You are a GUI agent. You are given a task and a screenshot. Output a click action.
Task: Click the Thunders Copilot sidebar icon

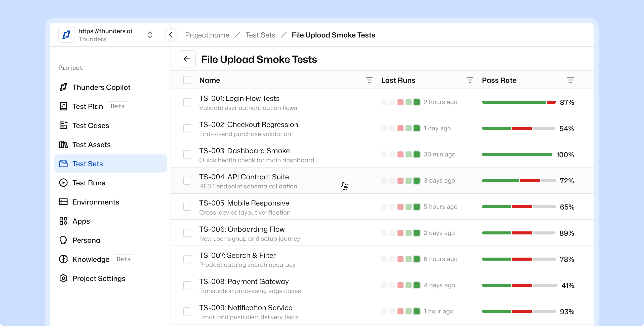coord(63,87)
